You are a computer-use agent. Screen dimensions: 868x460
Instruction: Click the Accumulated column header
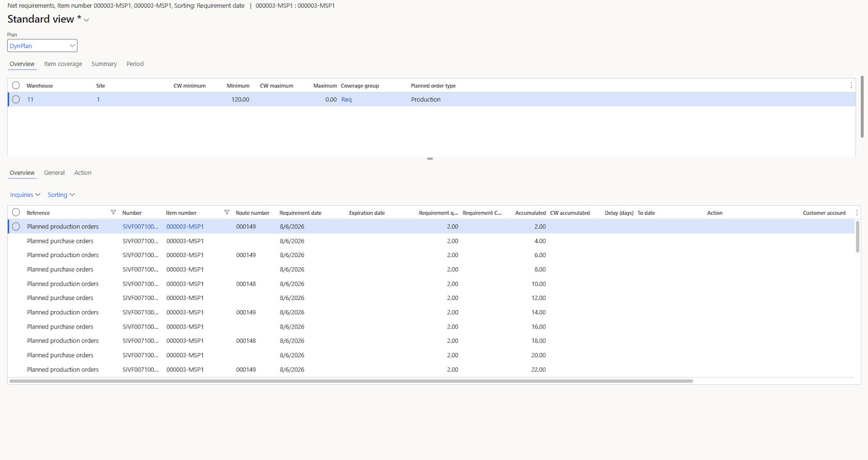click(531, 213)
